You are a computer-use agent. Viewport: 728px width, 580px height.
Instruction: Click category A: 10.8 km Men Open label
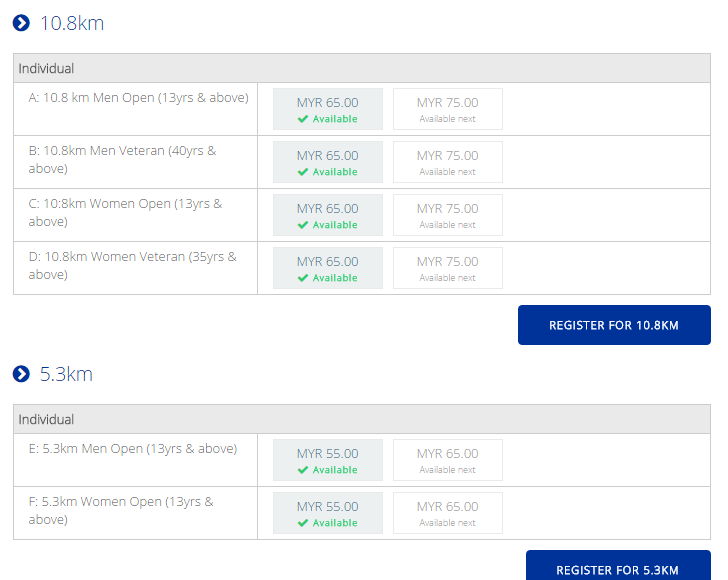138,98
